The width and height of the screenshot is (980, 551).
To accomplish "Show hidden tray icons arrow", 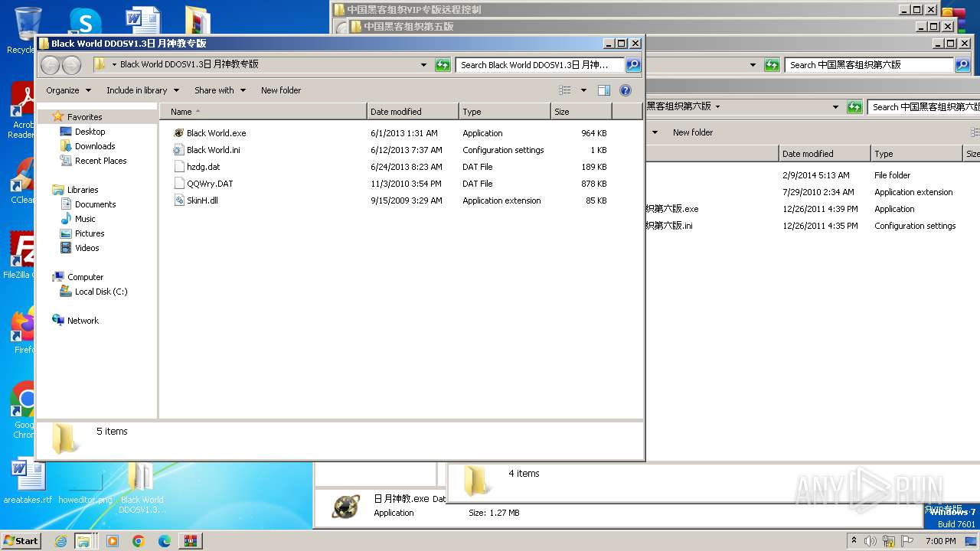I will [854, 541].
